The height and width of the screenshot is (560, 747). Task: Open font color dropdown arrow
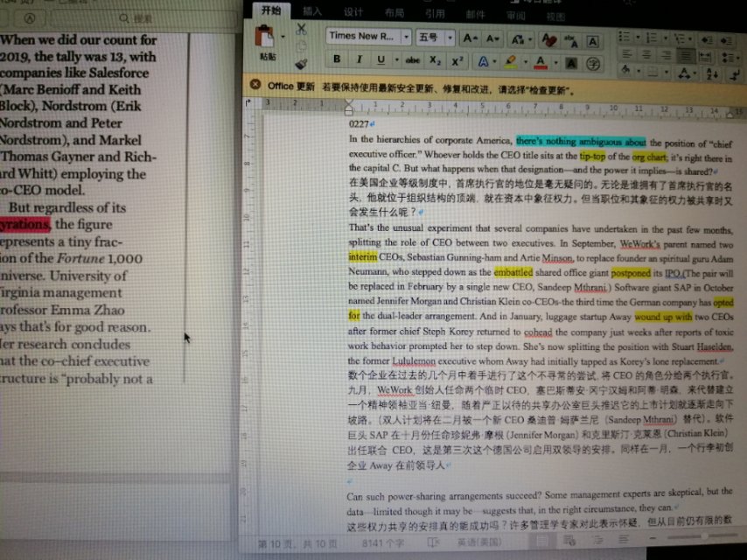(x=555, y=63)
